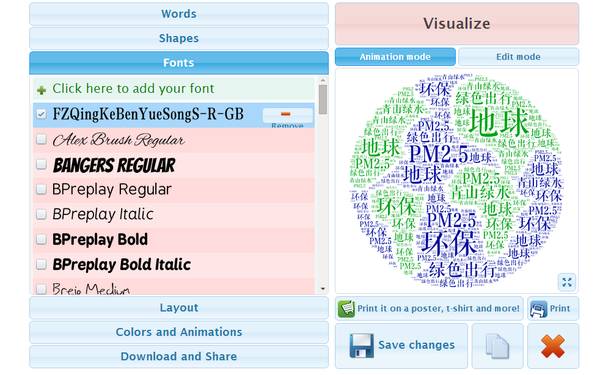
Task: Tick the BPreplay Regular checkbox
Action: tap(41, 189)
